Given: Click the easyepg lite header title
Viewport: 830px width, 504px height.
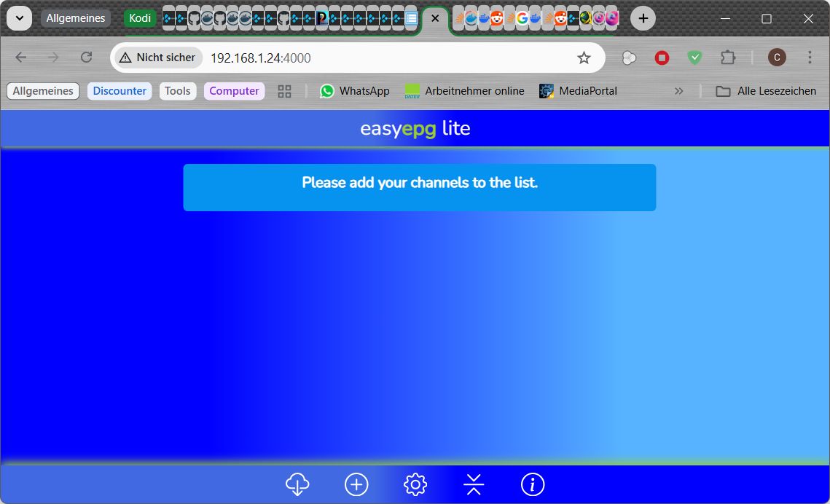Looking at the screenshot, I should pyautogui.click(x=415, y=128).
